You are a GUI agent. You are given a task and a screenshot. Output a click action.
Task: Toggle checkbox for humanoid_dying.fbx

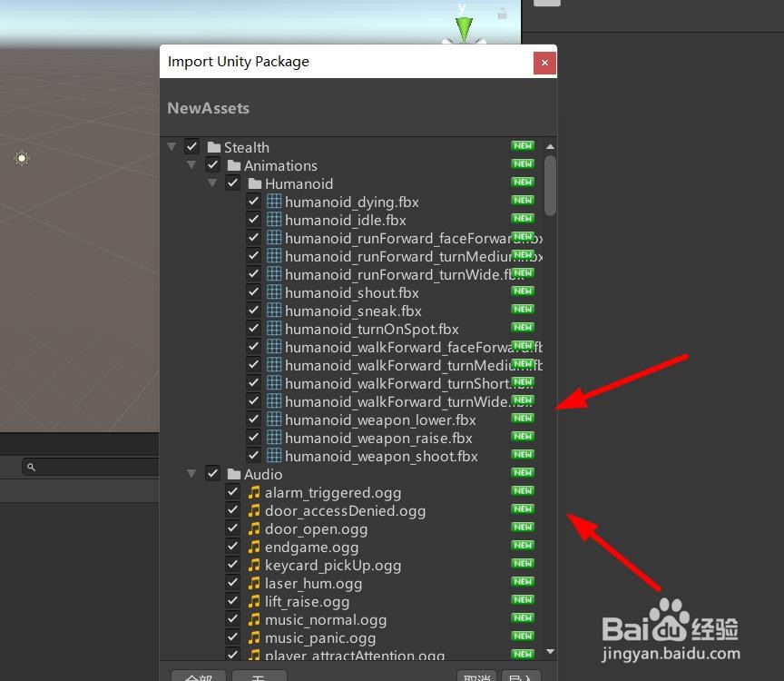(253, 202)
